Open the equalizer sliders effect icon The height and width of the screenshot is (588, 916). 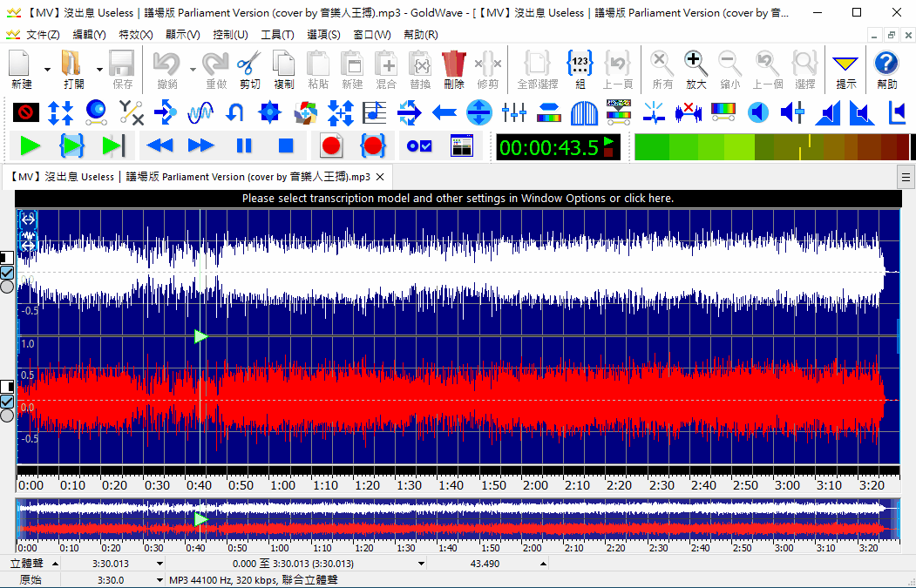coord(514,112)
